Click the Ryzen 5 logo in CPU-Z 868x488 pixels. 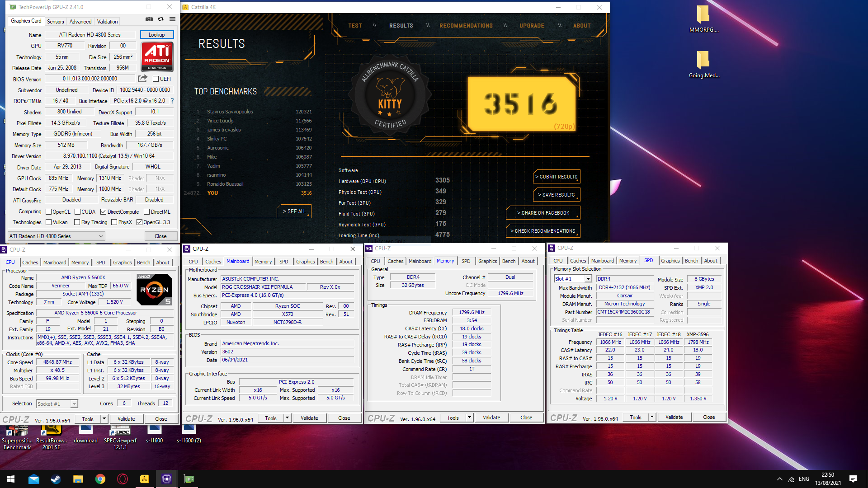[154, 290]
